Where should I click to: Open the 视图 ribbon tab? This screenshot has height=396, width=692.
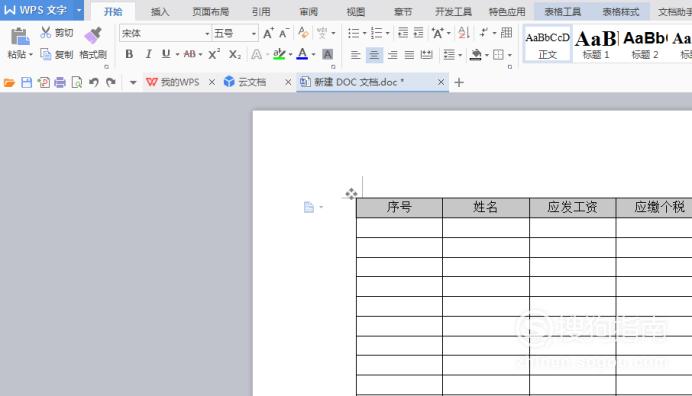coord(356,12)
